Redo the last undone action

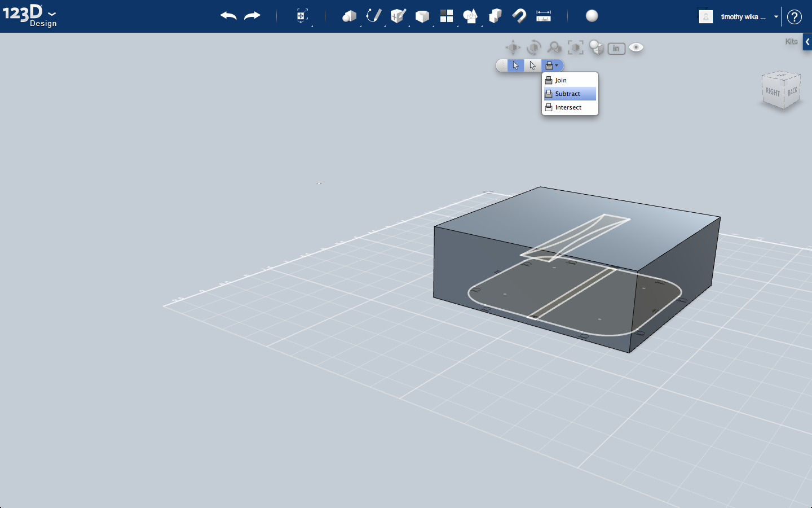pyautogui.click(x=252, y=16)
